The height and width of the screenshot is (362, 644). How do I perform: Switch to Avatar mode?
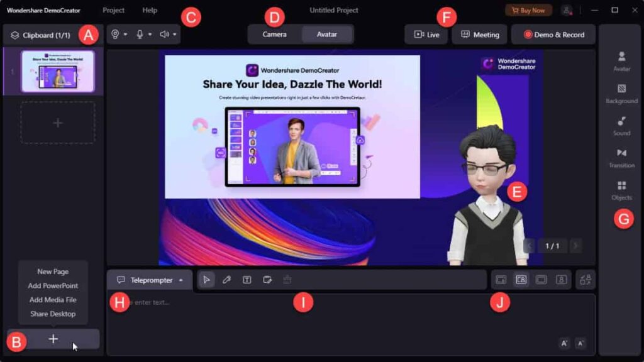[327, 35]
